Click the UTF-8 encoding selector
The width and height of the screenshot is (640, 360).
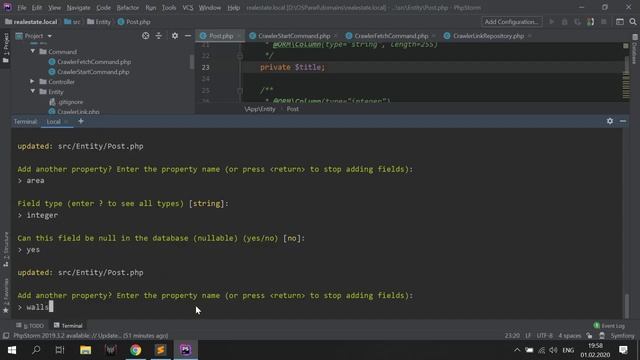pyautogui.click(x=544, y=336)
